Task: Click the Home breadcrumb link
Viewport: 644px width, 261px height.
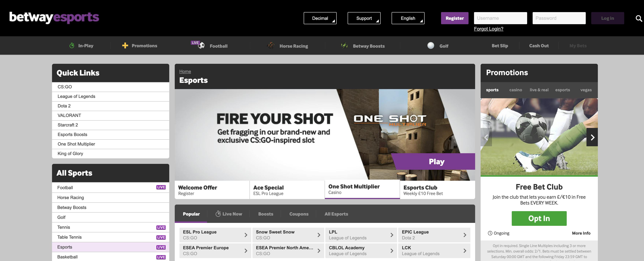Action: 185,71
